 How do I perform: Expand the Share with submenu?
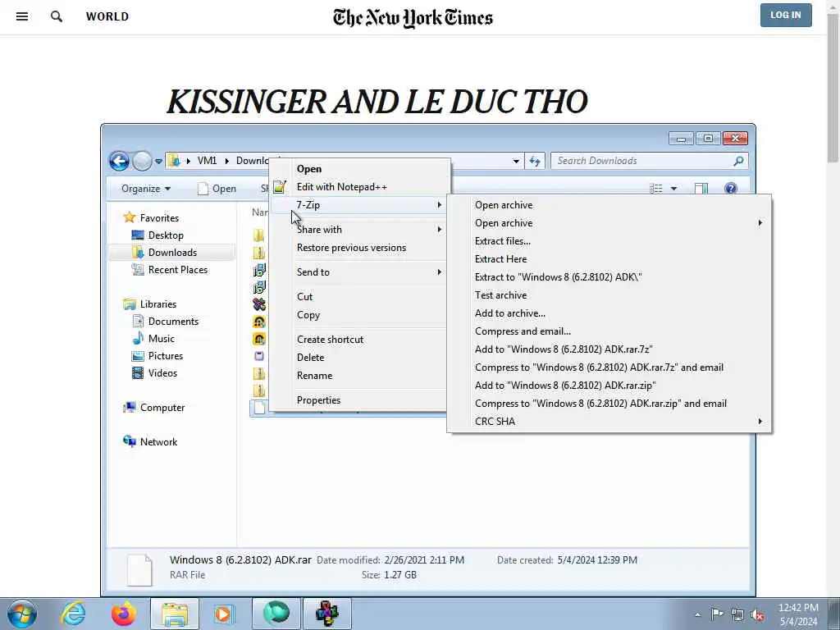pos(359,230)
